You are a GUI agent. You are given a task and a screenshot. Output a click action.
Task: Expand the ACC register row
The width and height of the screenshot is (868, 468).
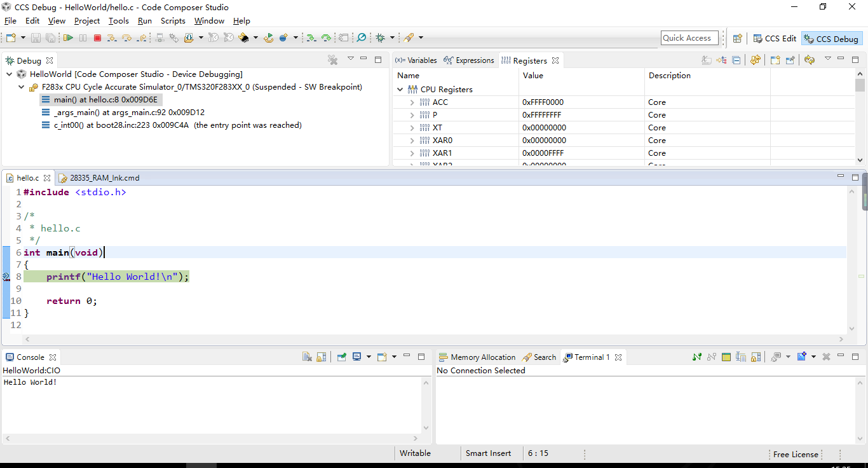[412, 102]
